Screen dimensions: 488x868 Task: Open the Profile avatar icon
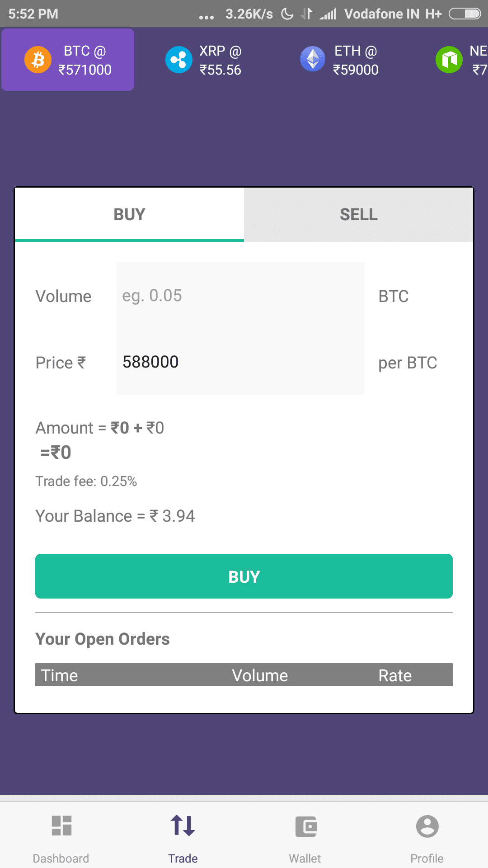427,826
